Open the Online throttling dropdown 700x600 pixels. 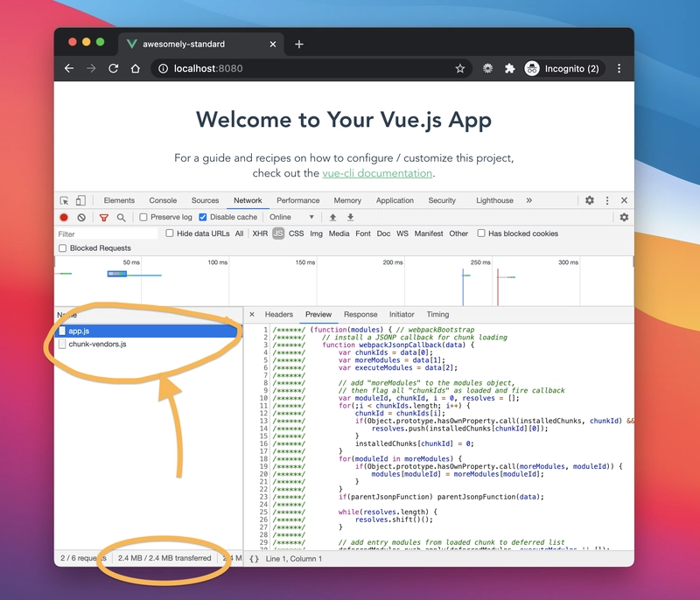point(291,217)
